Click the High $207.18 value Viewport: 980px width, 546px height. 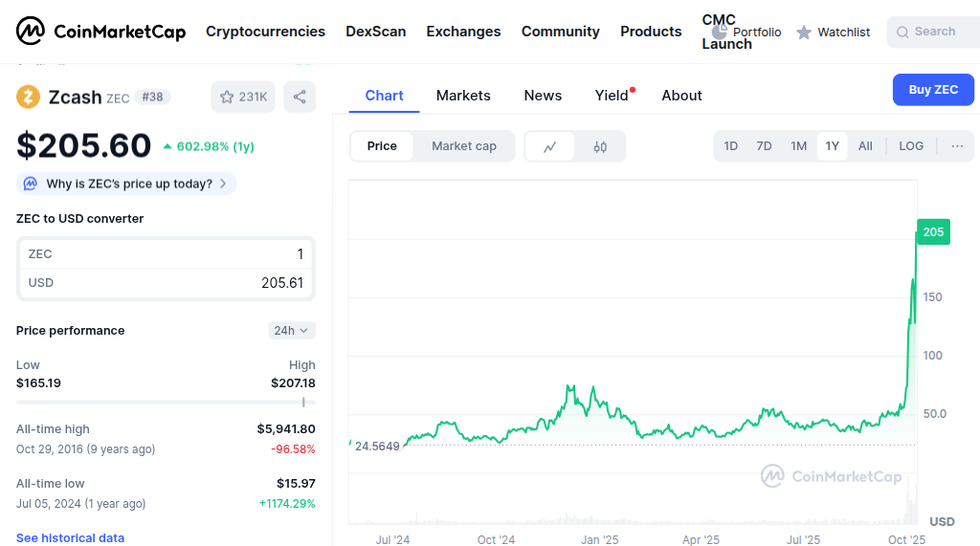point(293,382)
